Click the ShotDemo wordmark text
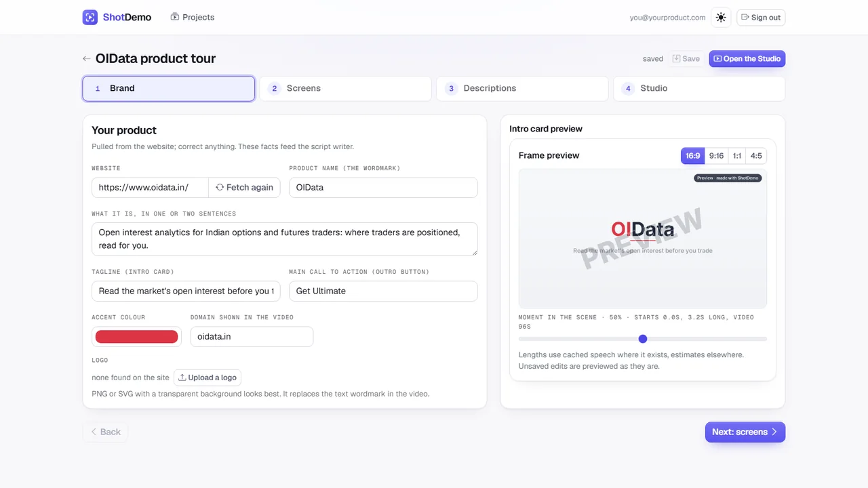 point(127,18)
